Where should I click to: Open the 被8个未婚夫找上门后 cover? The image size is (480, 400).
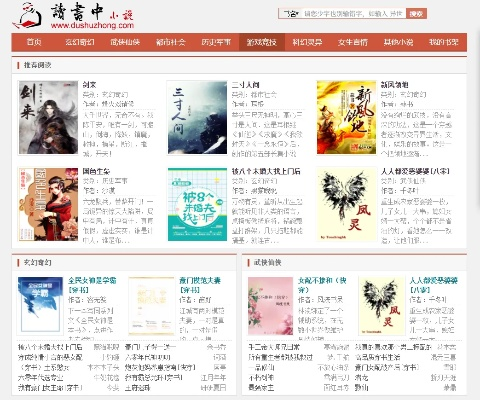(197, 204)
